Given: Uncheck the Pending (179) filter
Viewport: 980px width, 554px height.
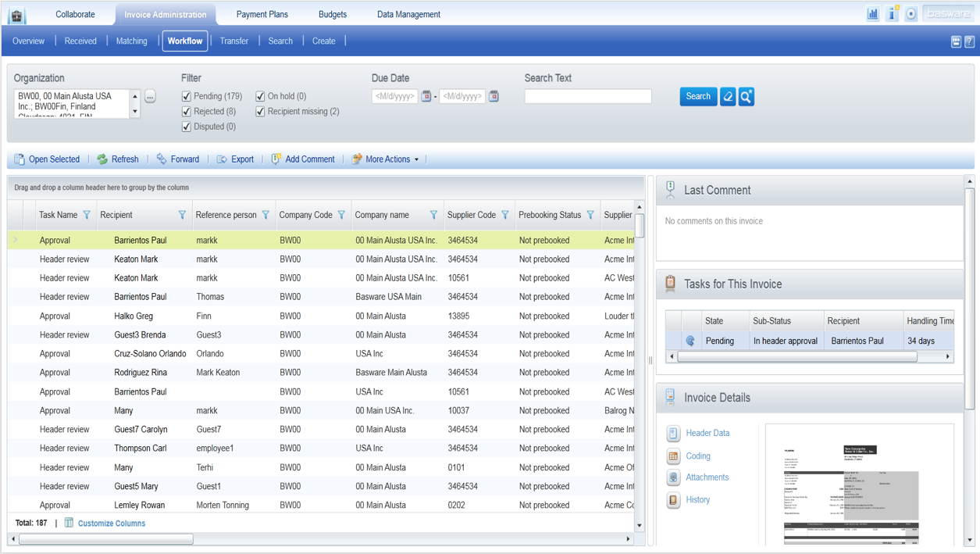Looking at the screenshot, I should (186, 96).
